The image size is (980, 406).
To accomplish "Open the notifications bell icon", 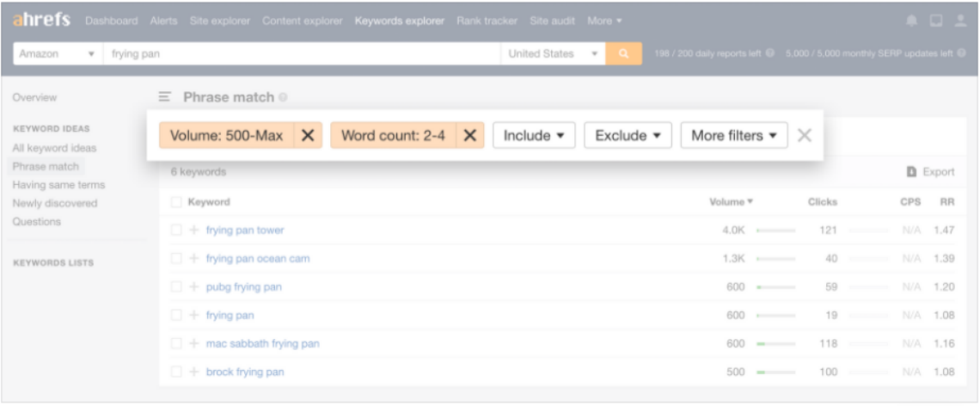I will pyautogui.click(x=912, y=21).
